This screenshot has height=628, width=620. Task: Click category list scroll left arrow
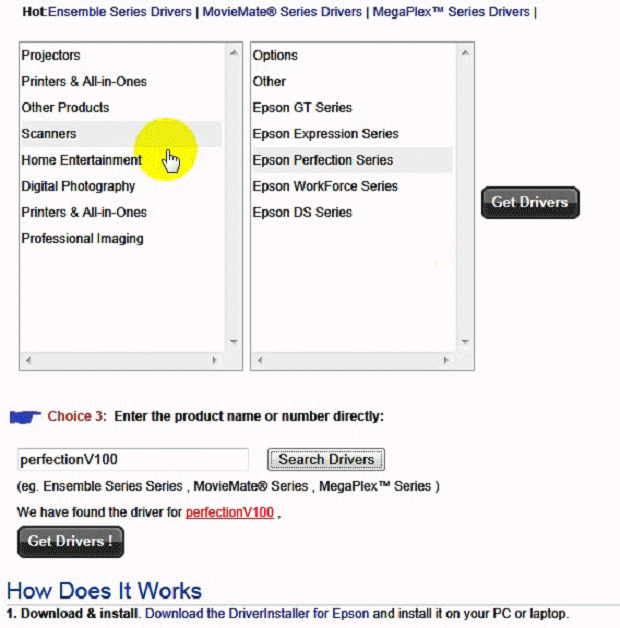(28, 360)
